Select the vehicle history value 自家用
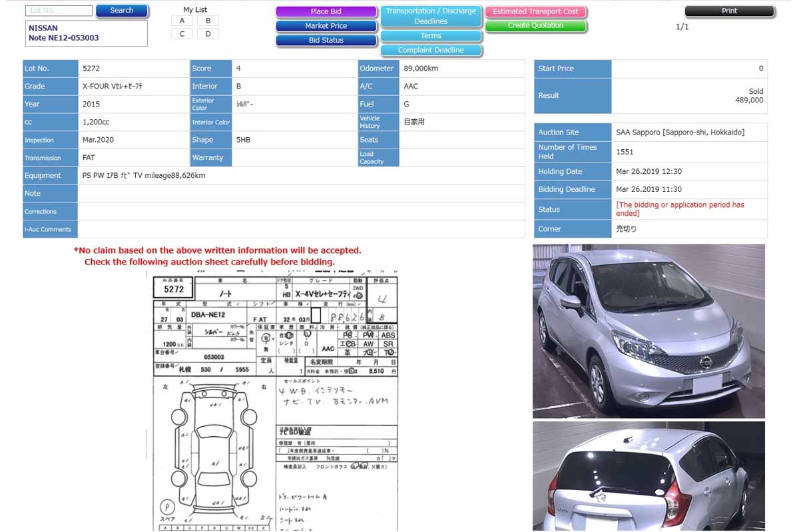Screen dimensions: 799x532 414,123
